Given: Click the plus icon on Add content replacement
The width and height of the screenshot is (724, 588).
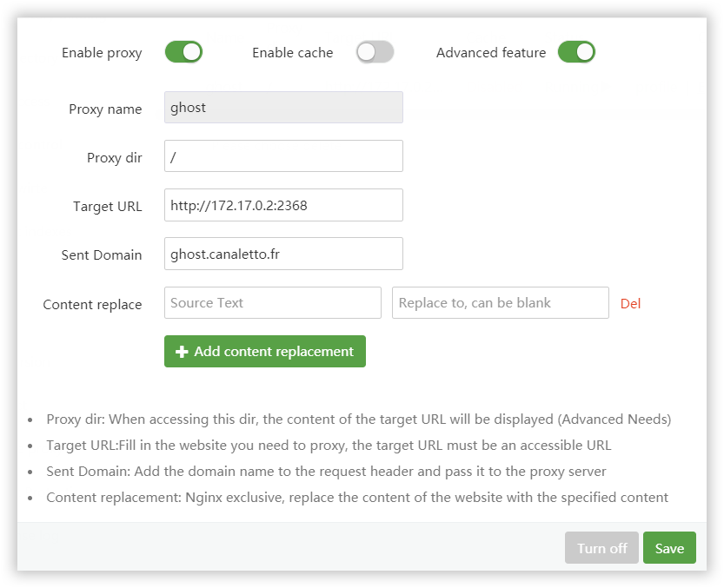Looking at the screenshot, I should point(182,352).
